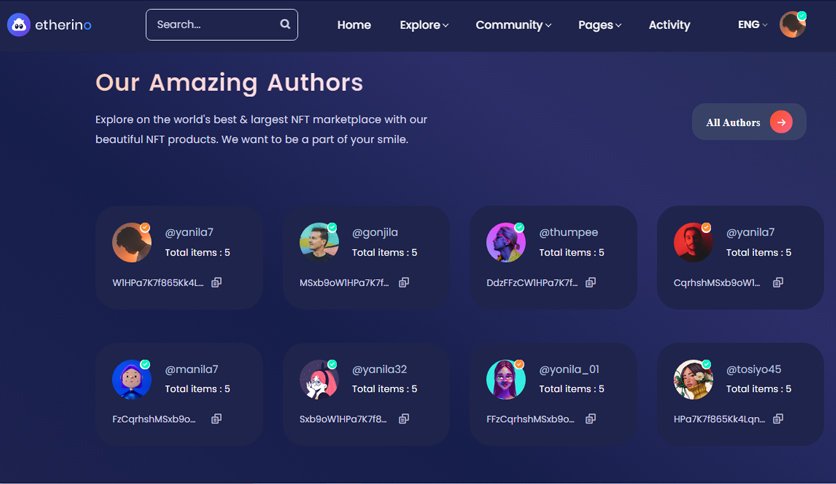
Task: Expand the Pages dropdown menu
Action: [600, 25]
